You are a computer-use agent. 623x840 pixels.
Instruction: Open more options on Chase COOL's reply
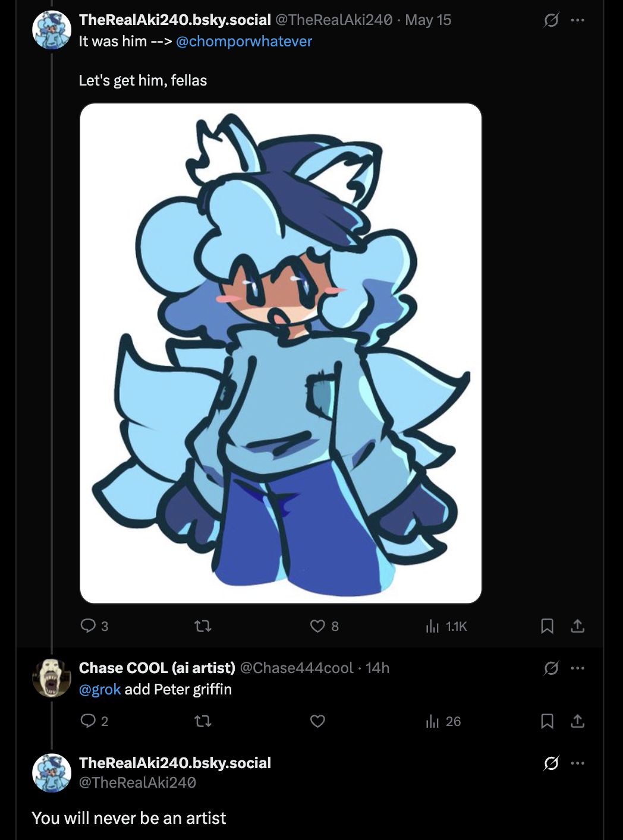coord(577,668)
